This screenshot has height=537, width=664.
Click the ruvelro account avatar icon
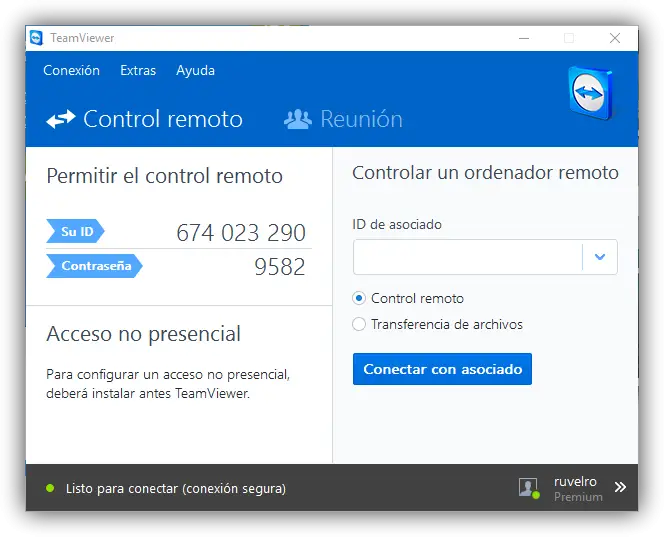click(x=529, y=488)
